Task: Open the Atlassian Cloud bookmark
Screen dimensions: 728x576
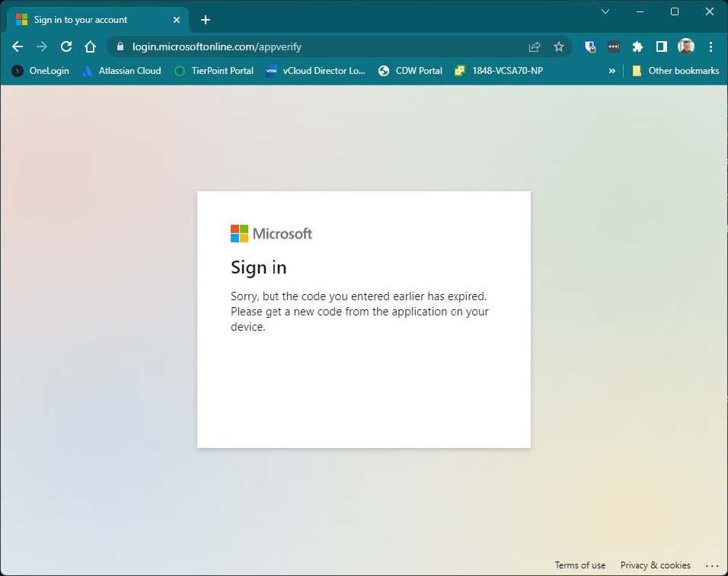Action: [x=122, y=71]
